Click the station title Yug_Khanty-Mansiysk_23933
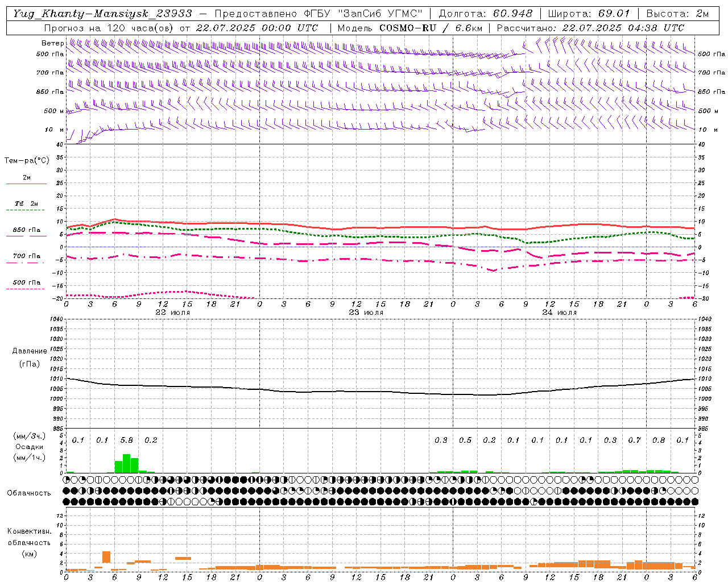 tap(102, 14)
